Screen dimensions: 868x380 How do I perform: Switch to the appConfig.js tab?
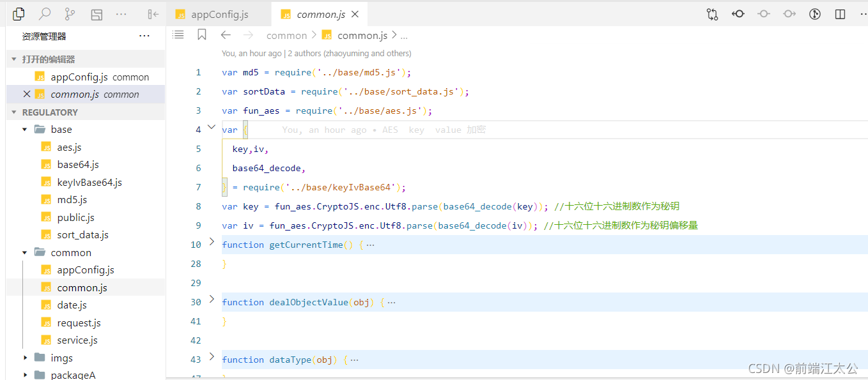tap(219, 14)
